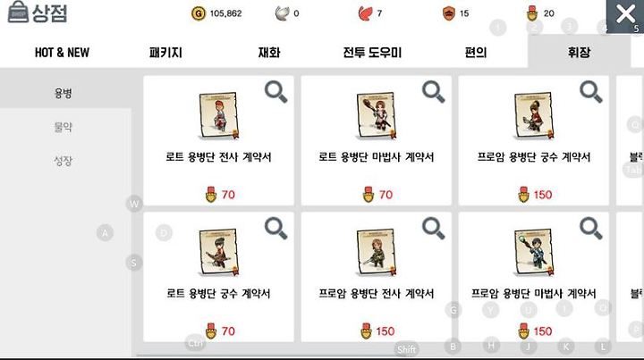Viewport: 644px width, 360px height.
Task: Tap magnifier icon on 프로암 용병단 전사 계약서
Action: pyautogui.click(x=433, y=229)
